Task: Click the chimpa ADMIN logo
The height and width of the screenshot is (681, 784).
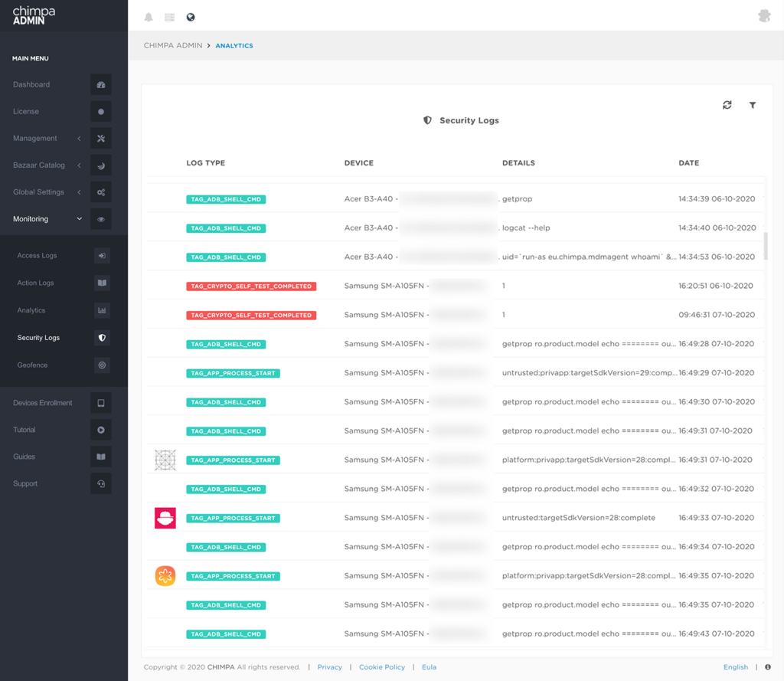Action: (34, 15)
